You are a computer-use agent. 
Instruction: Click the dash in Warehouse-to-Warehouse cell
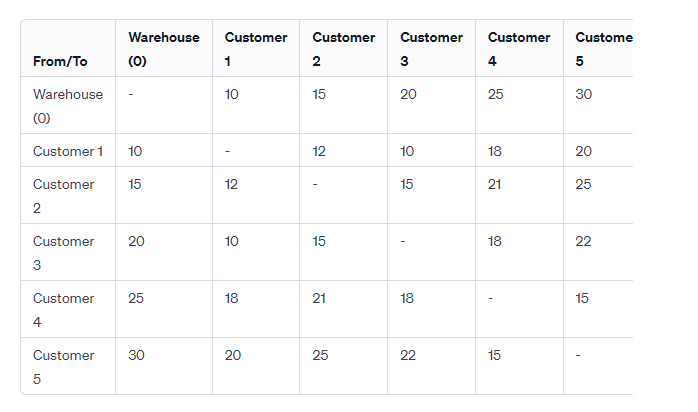[131, 94]
